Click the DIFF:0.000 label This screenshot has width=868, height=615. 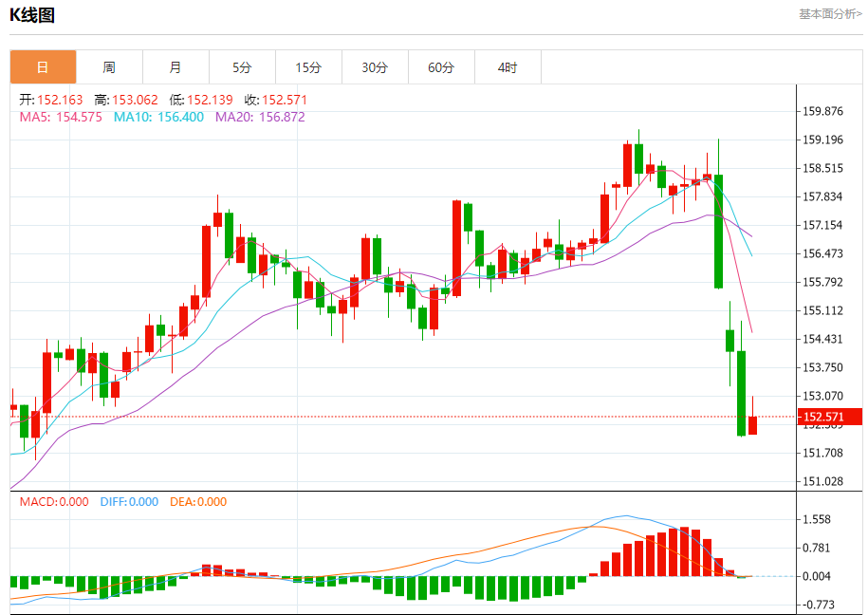[x=130, y=502]
